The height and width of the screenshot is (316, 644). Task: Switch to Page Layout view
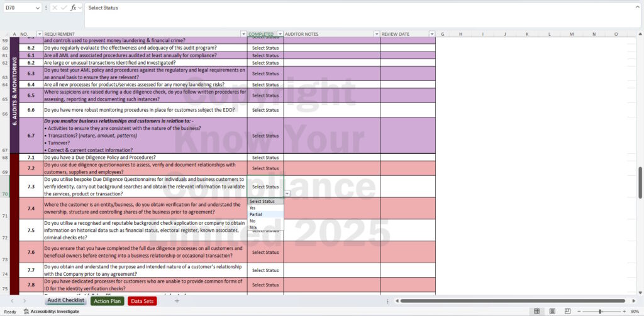pos(553,311)
